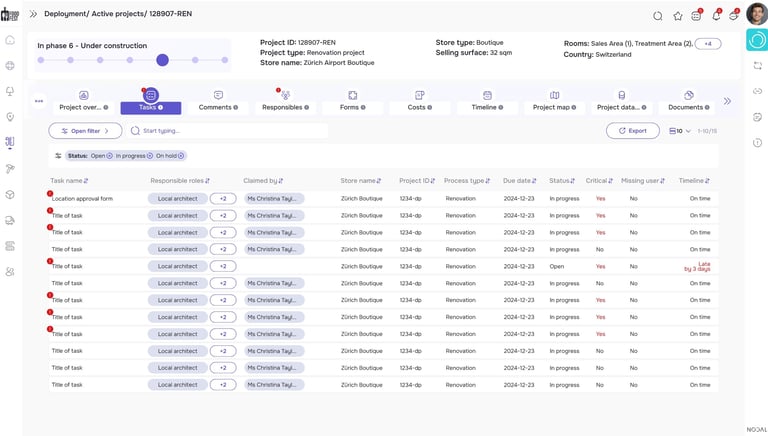The height and width of the screenshot is (436, 768).
Task: Open the lamp icon in left sidebar
Action: coord(10,91)
